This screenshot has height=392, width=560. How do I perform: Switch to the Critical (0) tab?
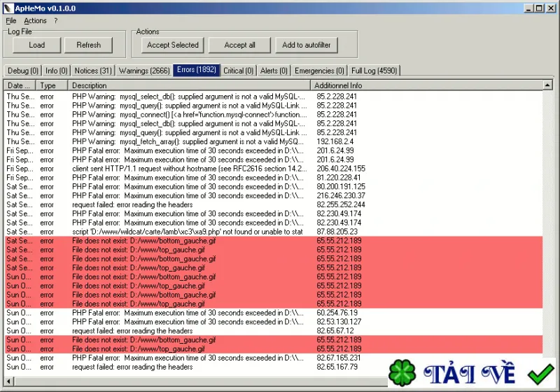click(238, 71)
